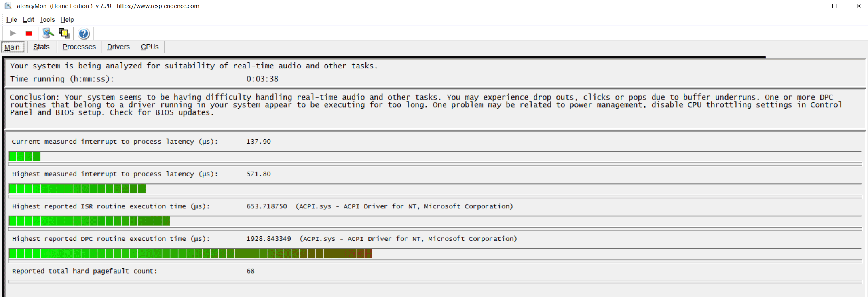
Task: Click the current interrupt latency green bar
Action: pyautogui.click(x=25, y=156)
